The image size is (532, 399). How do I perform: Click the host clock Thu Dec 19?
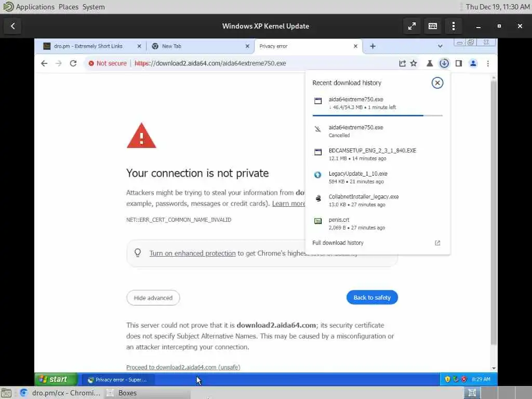[497, 7]
